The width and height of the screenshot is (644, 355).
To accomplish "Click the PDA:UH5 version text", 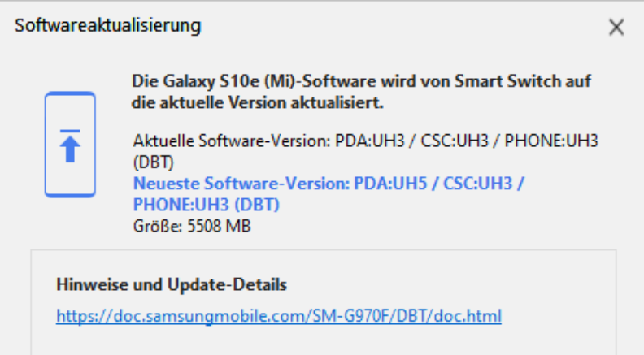I will tap(390, 184).
